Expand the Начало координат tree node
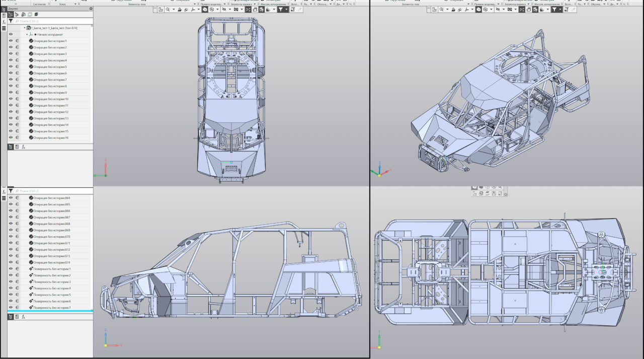Screen dimensions: 644x359 tap(27, 34)
